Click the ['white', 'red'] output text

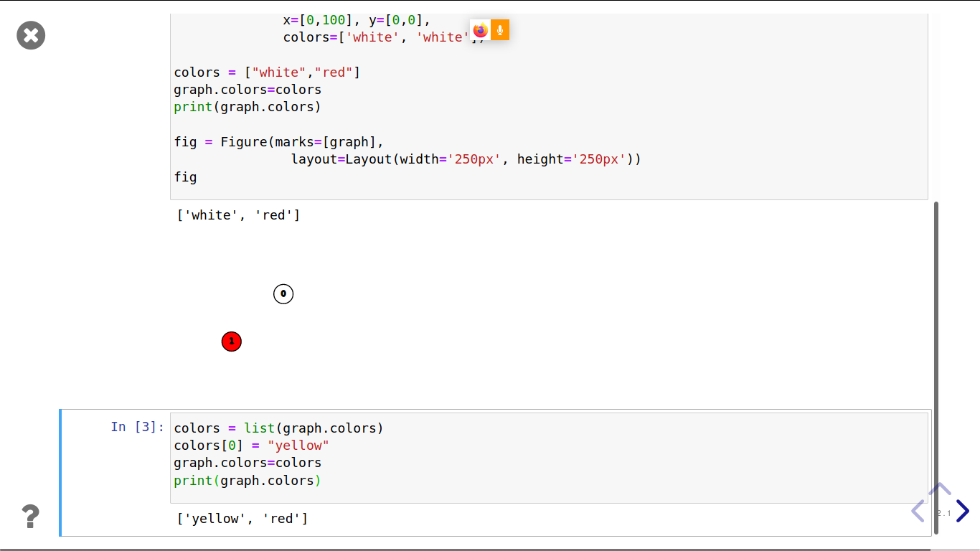[238, 215]
